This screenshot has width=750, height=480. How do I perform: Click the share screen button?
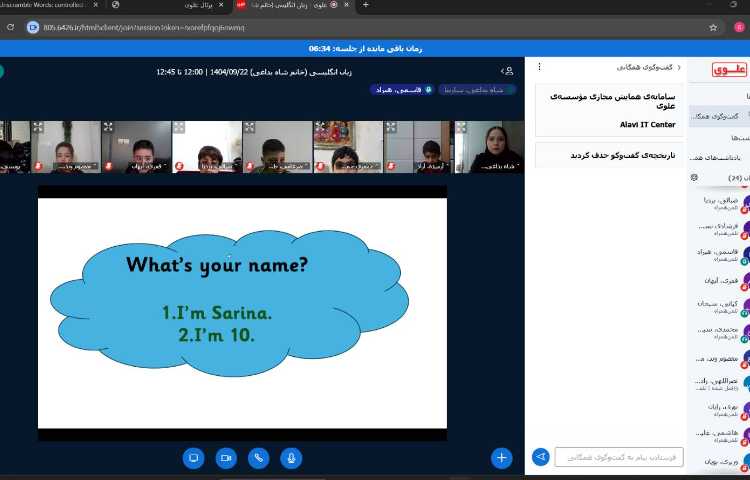point(193,457)
